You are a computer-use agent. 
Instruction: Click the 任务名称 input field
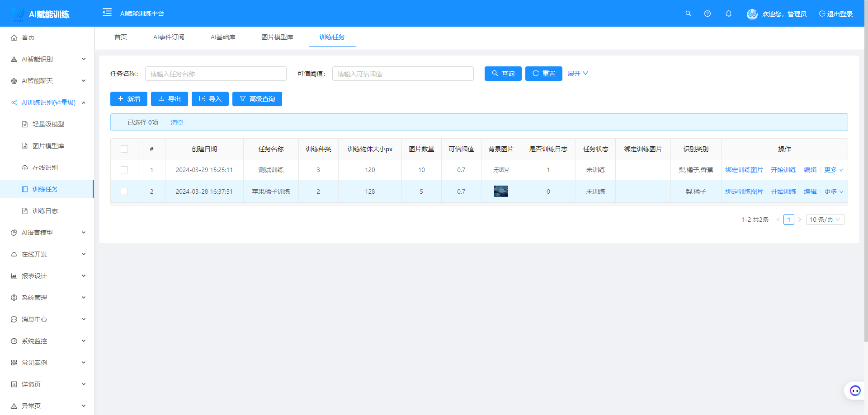pyautogui.click(x=216, y=74)
